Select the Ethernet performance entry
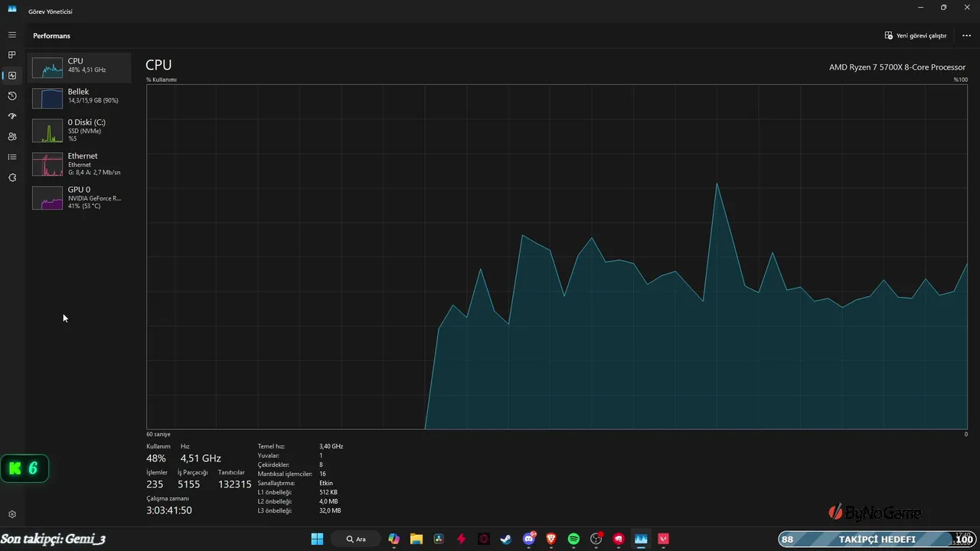Screen dimensions: 980x551 [79, 164]
